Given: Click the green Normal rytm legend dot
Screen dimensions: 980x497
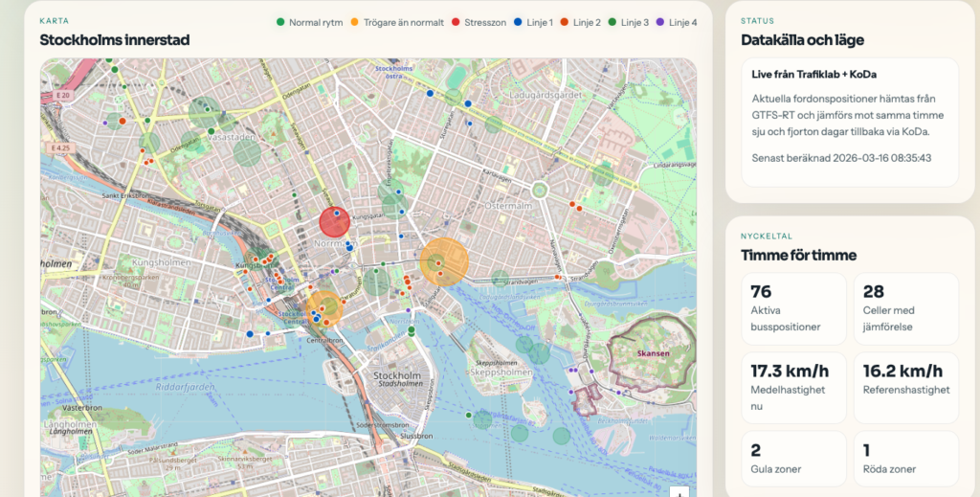Looking at the screenshot, I should [x=280, y=22].
